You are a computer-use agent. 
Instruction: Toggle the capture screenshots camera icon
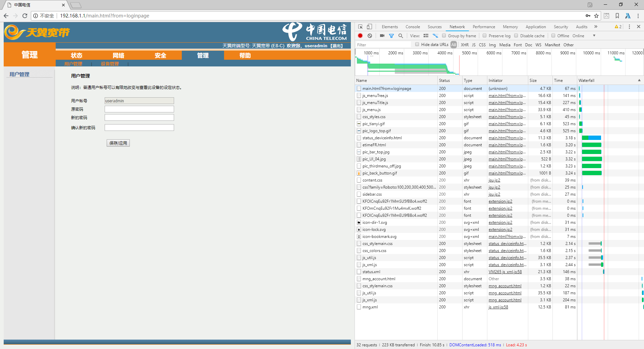pos(382,36)
